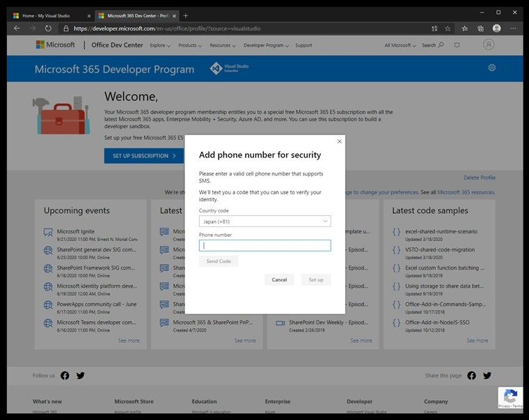
Task: Open Microsoft identity platform event
Action: click(97, 286)
